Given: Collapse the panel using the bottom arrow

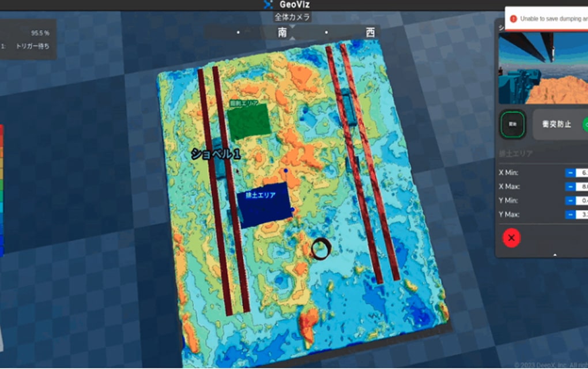Looking at the screenshot, I should point(555,254).
